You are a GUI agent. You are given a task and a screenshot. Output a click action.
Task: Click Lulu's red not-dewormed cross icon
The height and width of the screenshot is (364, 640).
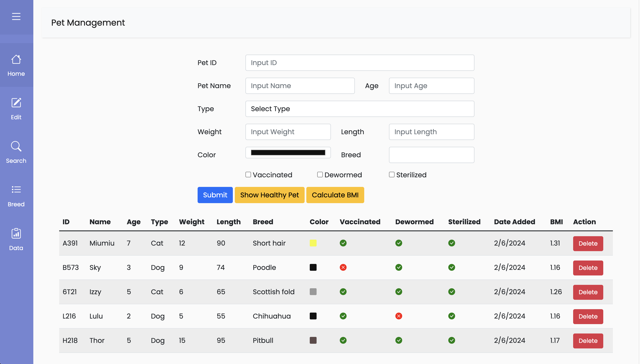398,316
